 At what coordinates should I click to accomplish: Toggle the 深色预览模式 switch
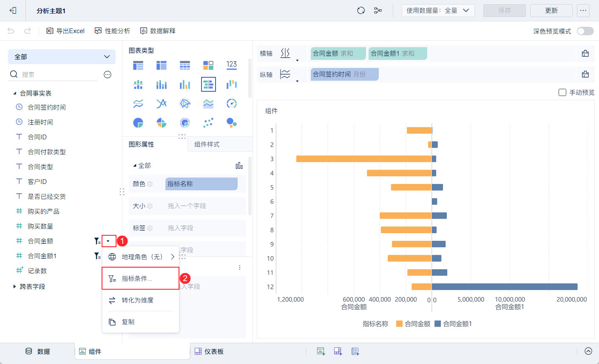585,31
